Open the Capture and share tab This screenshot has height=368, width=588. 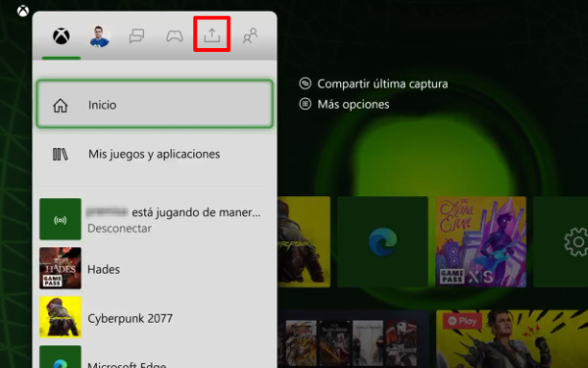pos(212,35)
